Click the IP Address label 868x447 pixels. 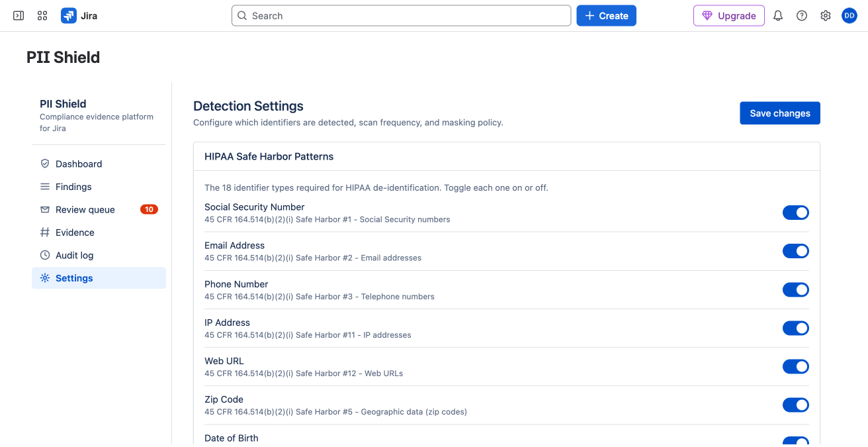coord(227,323)
